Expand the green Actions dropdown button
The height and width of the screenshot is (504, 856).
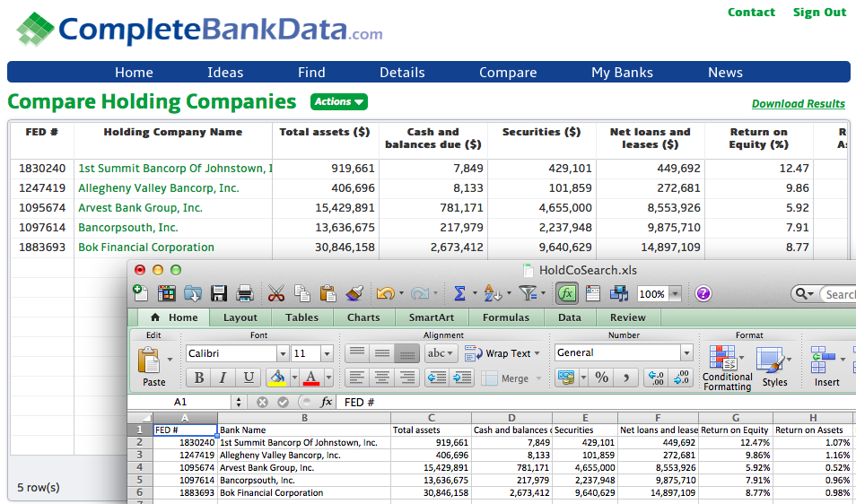click(x=339, y=102)
